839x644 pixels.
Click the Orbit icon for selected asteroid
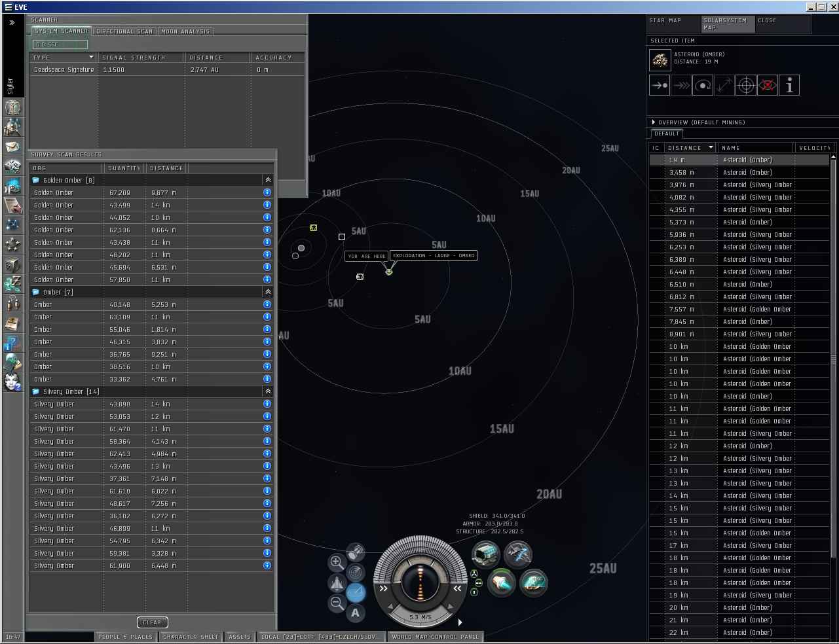click(x=703, y=85)
